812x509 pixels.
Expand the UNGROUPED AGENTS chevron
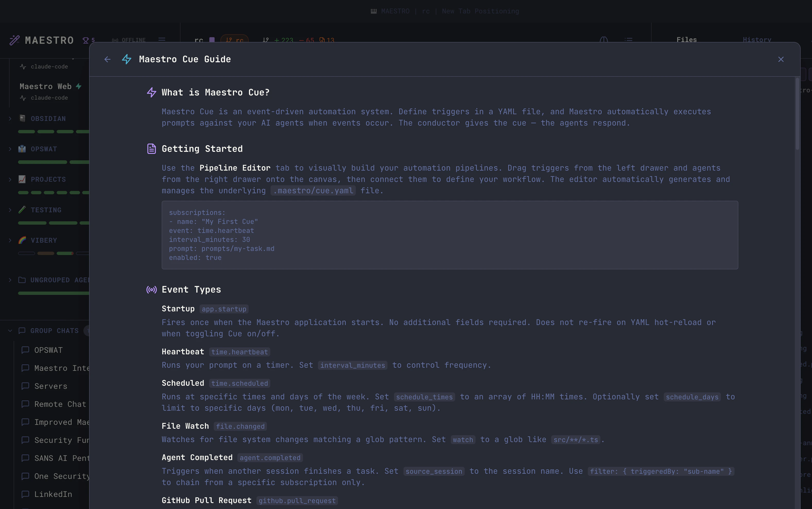tap(10, 280)
